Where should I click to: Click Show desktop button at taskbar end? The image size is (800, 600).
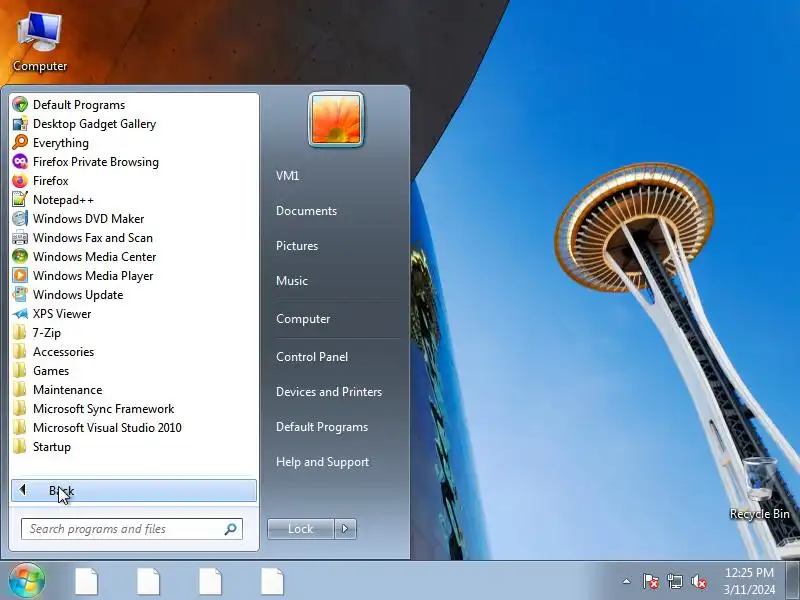[792, 580]
